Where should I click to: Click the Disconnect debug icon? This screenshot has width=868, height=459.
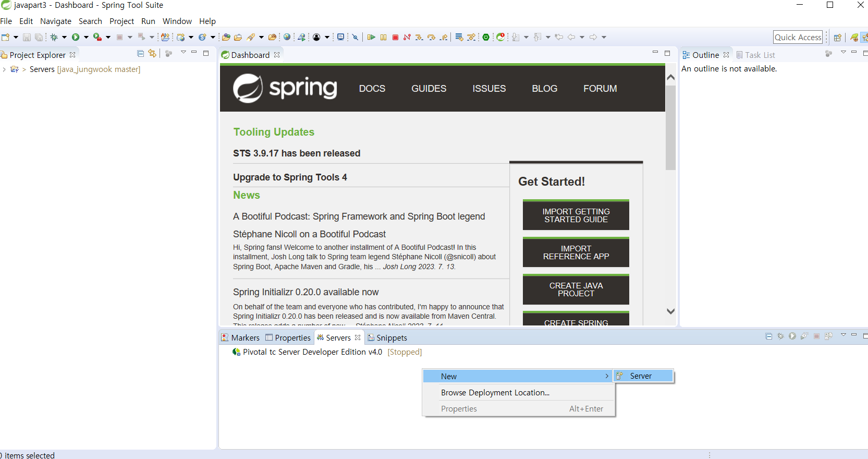(407, 37)
